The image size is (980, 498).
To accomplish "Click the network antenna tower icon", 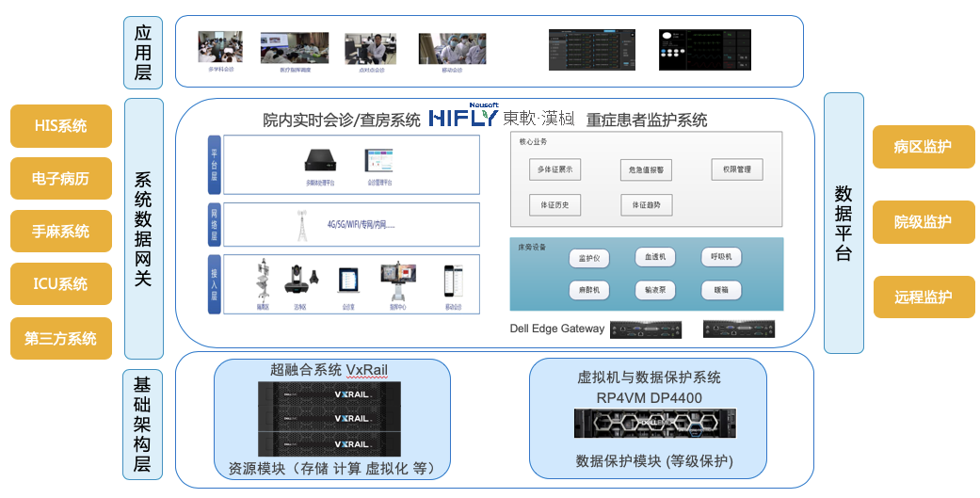I will pos(302,226).
